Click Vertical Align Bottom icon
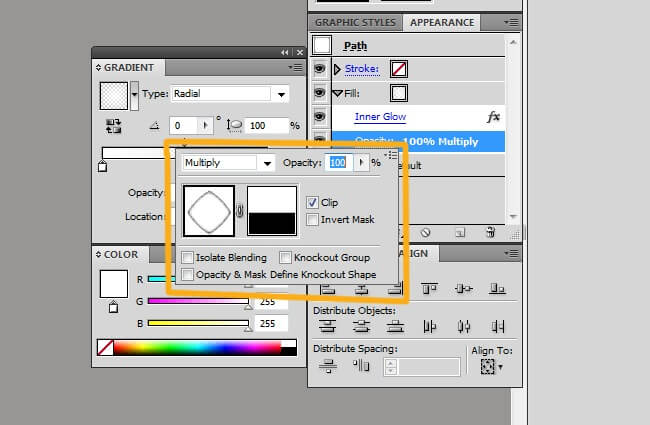This screenshot has height=425, width=650. point(495,289)
